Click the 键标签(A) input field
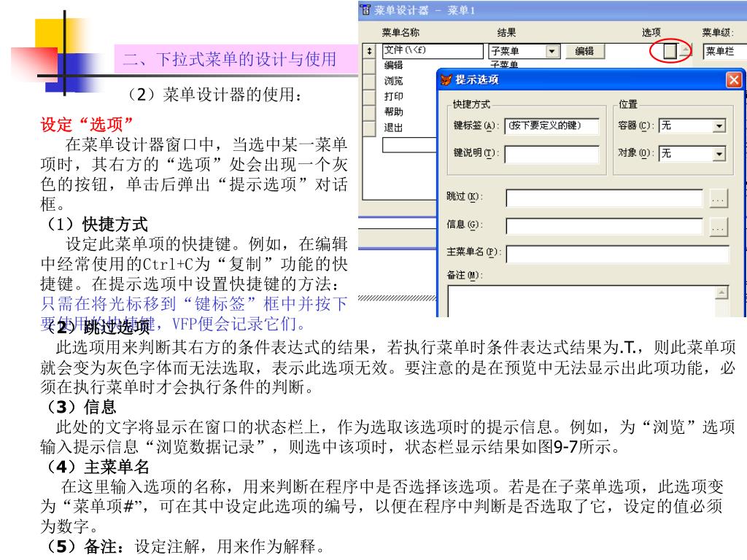Image resolution: width=747 pixels, height=560 pixels. (551, 126)
